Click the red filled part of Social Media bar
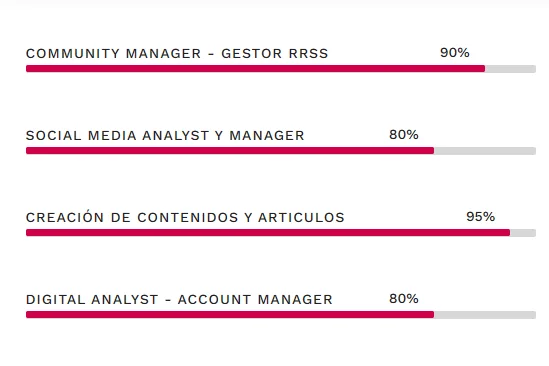Image resolution: width=549 pixels, height=366 pixels. click(x=230, y=151)
